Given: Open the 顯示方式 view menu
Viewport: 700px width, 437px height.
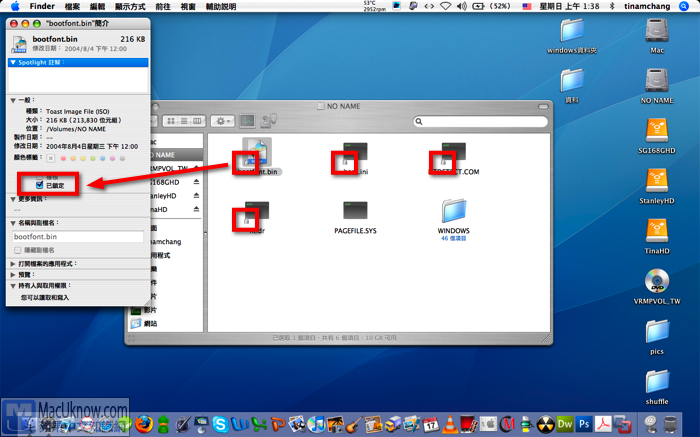Looking at the screenshot, I should pos(130,6).
